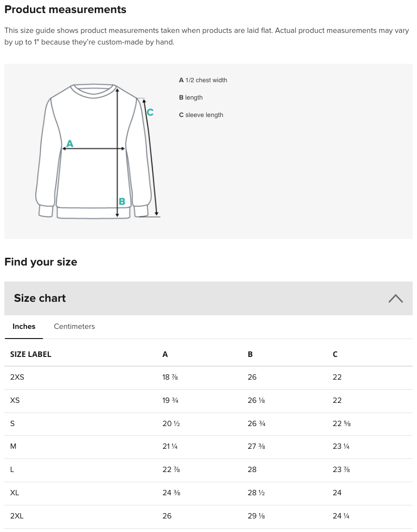Click the 'A 1/2 chest width' legend entry

203,80
